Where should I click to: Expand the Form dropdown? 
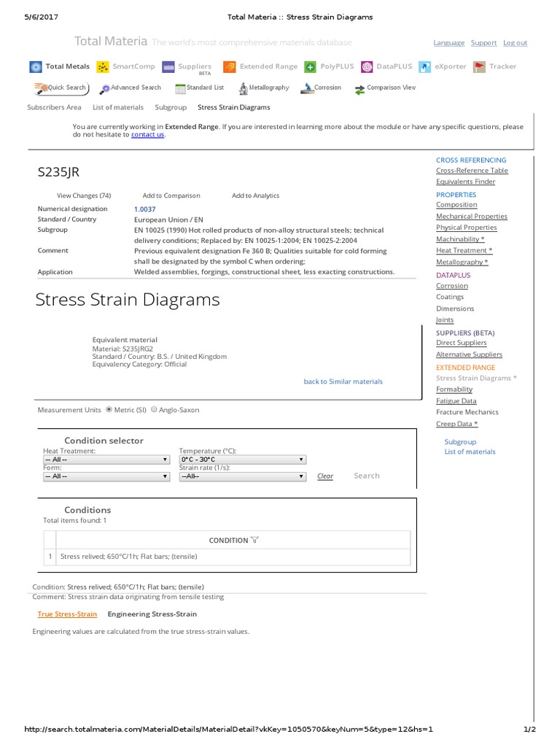106,476
